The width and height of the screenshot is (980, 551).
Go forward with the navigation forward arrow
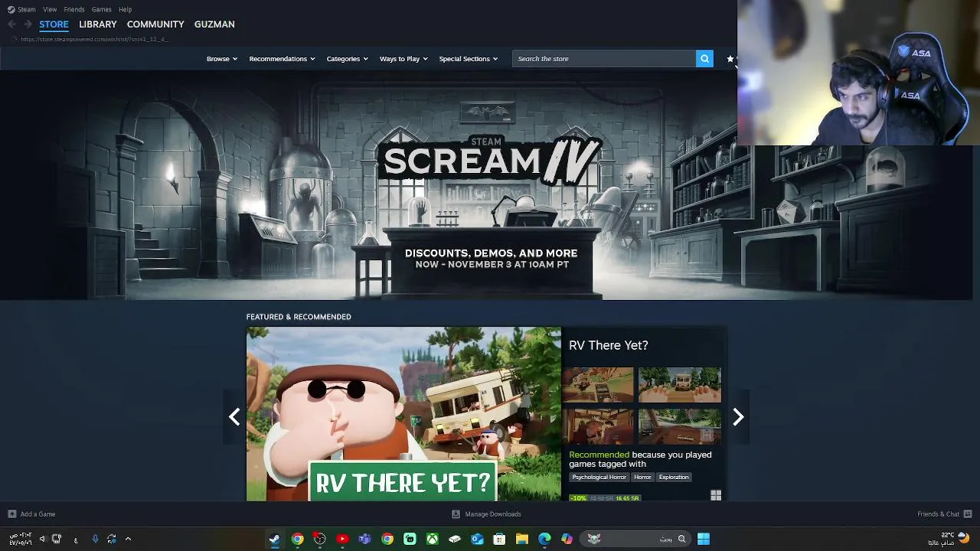click(x=28, y=24)
